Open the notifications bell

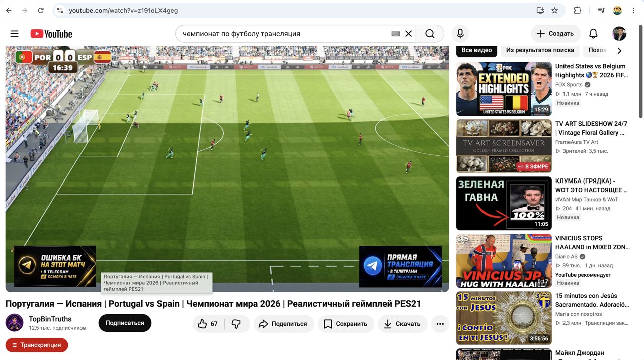(593, 34)
